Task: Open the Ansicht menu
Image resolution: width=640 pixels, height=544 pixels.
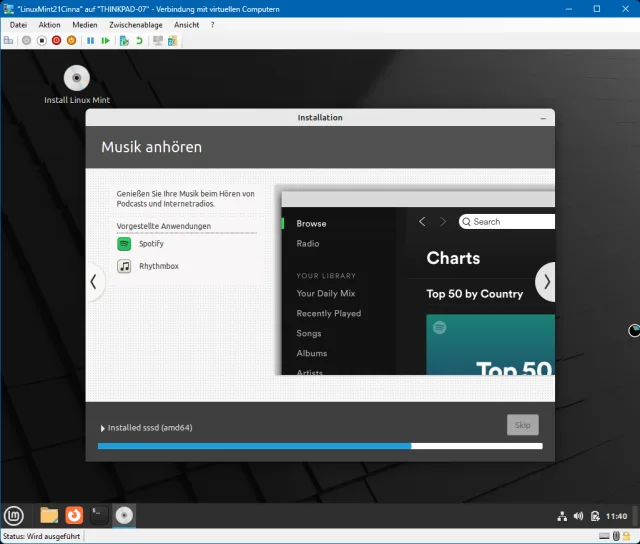Action: pyautogui.click(x=186, y=24)
